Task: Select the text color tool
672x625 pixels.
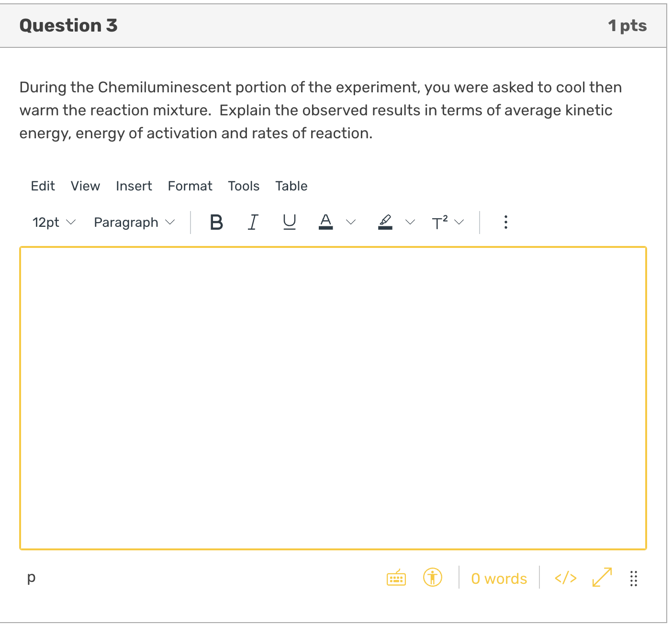Action: coord(326,222)
